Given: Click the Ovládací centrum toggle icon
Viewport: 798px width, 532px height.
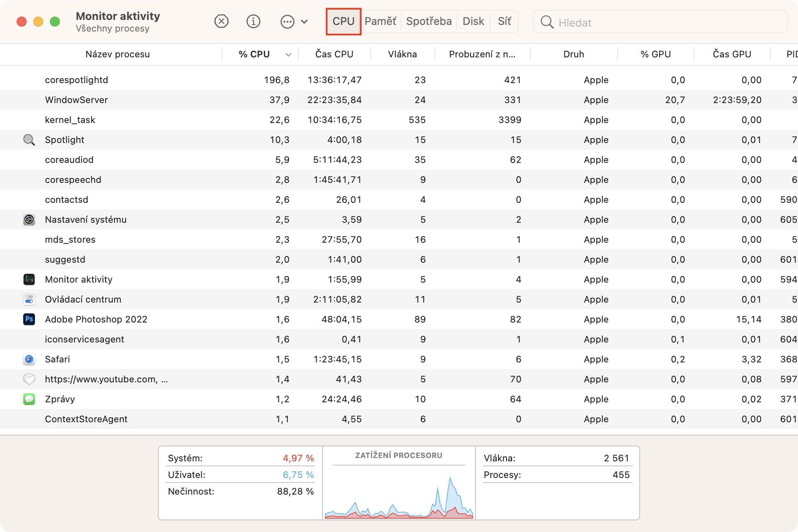Looking at the screenshot, I should (29, 299).
